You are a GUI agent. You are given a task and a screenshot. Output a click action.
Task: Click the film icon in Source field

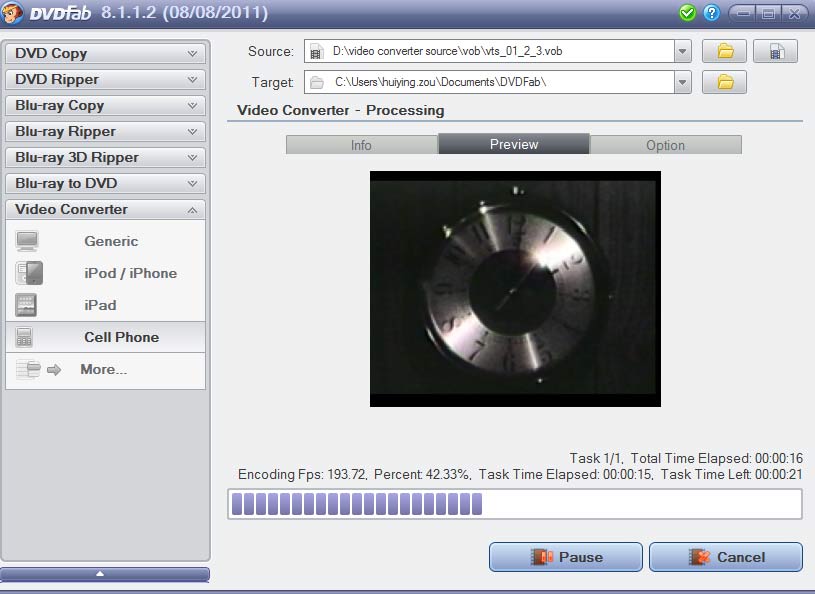[316, 51]
